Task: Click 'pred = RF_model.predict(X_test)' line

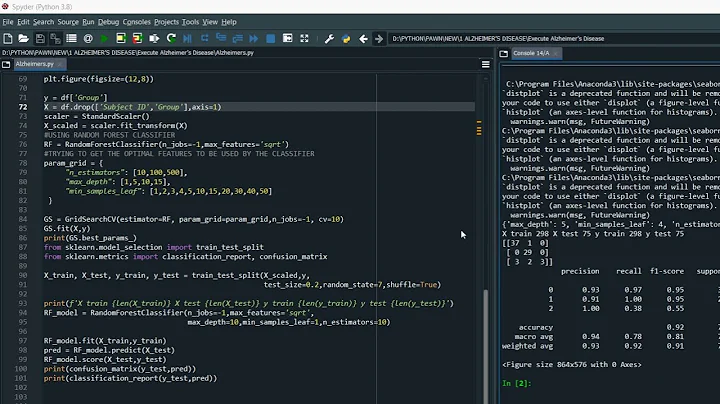Action: point(109,350)
